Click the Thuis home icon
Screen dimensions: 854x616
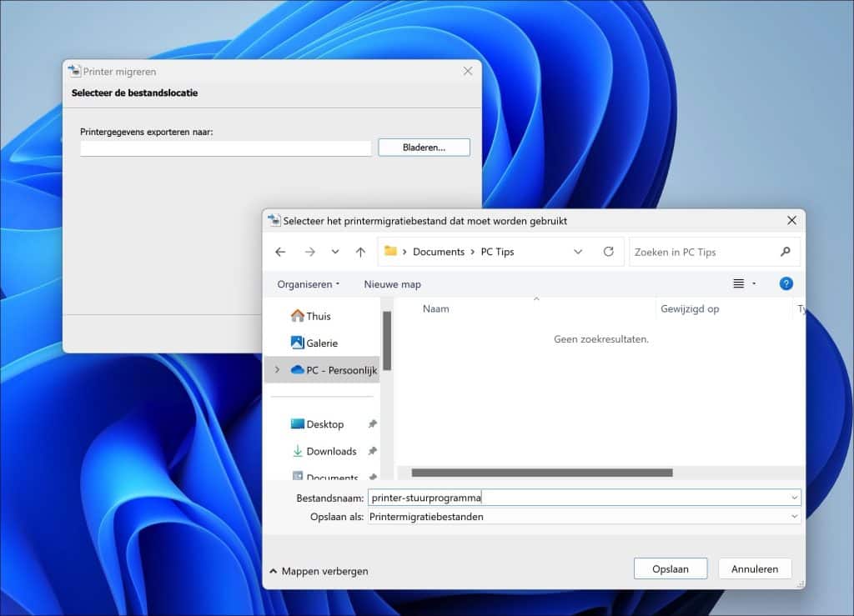[298, 316]
